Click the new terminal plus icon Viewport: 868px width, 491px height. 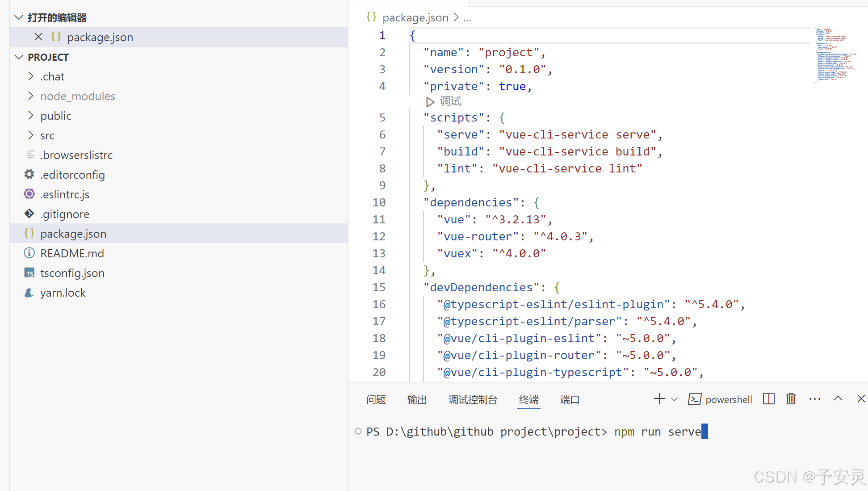659,399
